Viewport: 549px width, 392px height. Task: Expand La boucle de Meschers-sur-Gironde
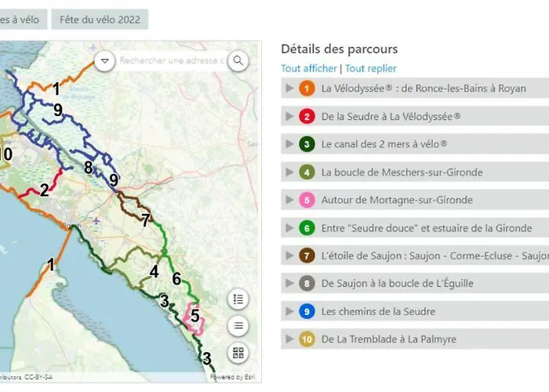tap(290, 172)
